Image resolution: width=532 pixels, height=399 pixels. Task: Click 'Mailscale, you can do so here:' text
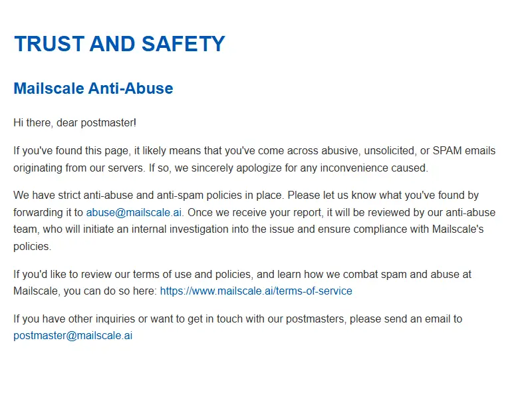(x=85, y=291)
